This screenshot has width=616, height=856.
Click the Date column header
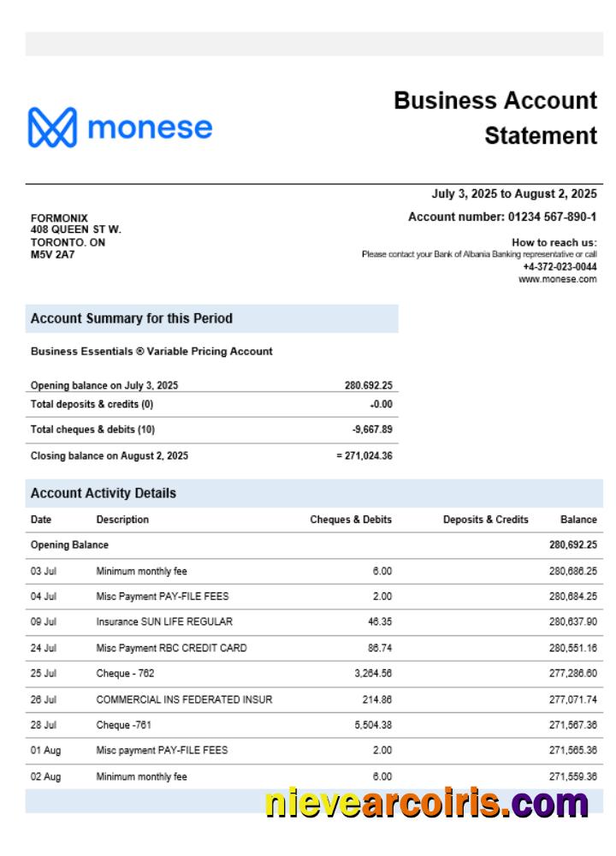(41, 520)
